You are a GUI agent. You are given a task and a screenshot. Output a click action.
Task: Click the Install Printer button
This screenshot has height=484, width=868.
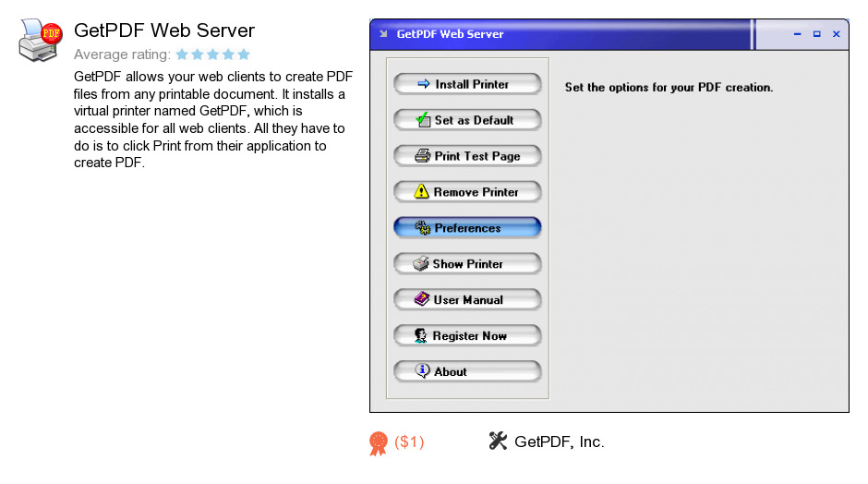coord(467,84)
